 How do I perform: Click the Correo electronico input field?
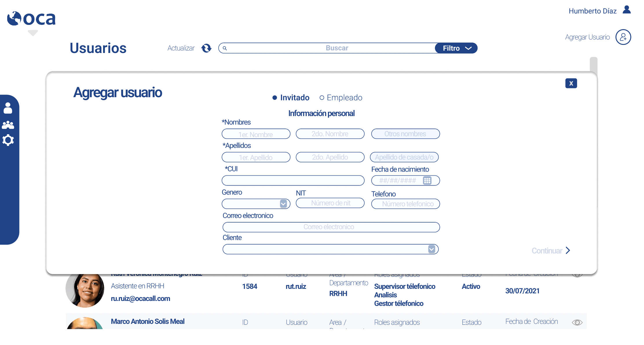(x=331, y=227)
